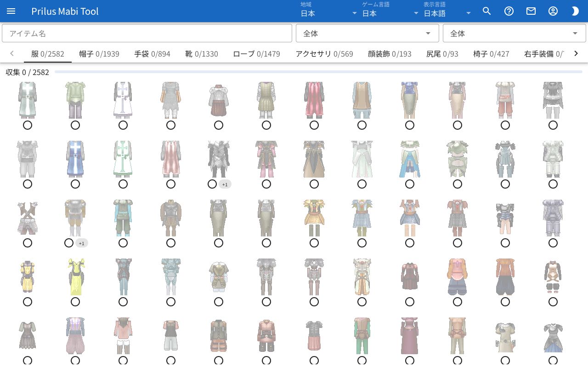Select the outfit with cyan sleeves
Viewport: 588px width, 368px height.
coord(123,218)
